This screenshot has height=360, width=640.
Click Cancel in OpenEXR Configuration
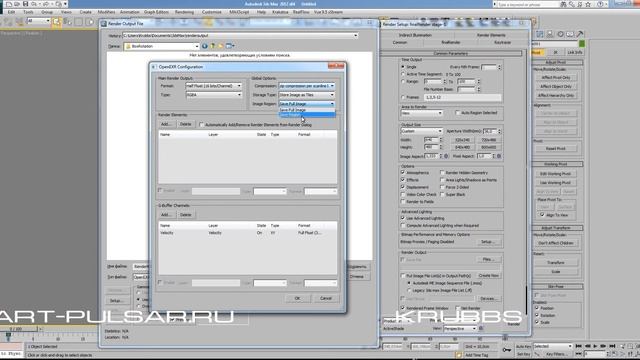pos(326,298)
